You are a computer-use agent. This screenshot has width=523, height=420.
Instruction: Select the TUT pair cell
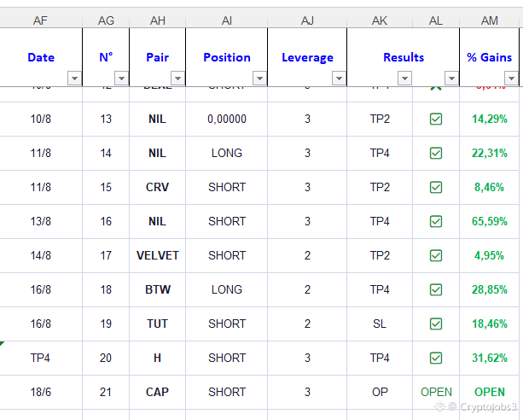(x=158, y=324)
